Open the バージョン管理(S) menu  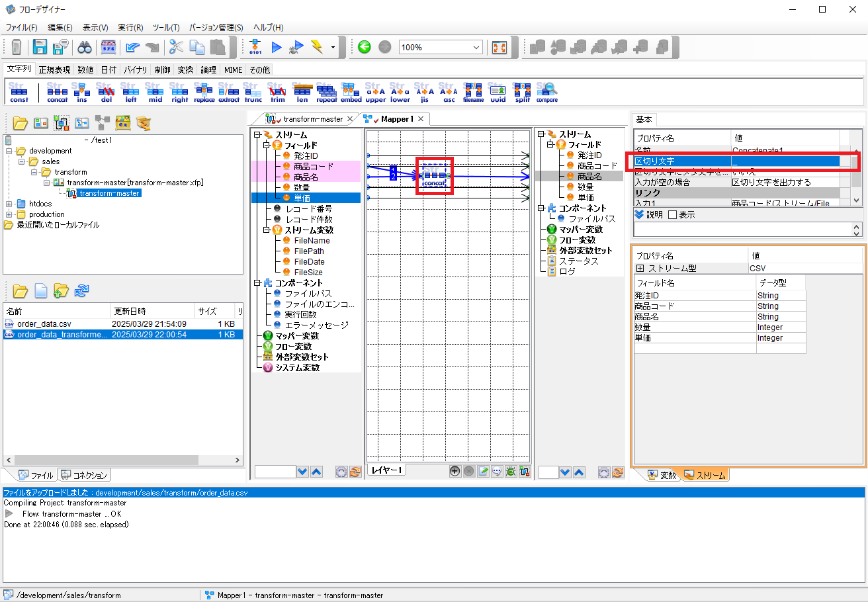[x=216, y=28]
